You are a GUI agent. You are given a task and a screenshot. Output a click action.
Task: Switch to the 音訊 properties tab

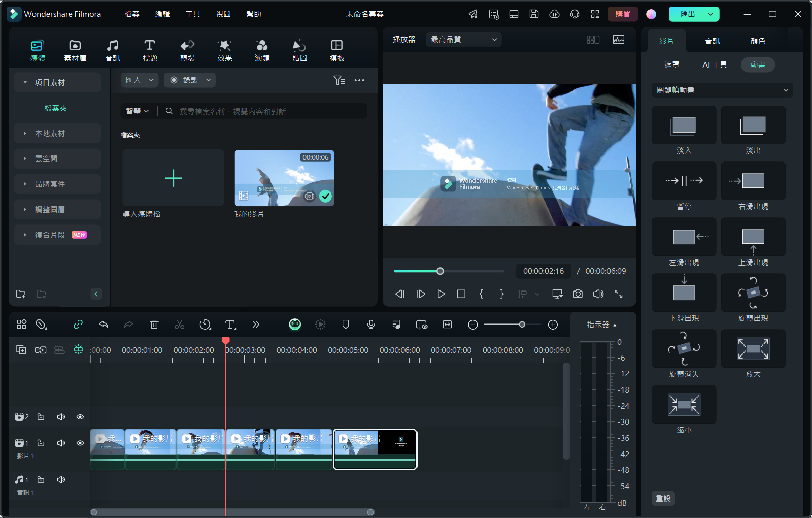712,41
